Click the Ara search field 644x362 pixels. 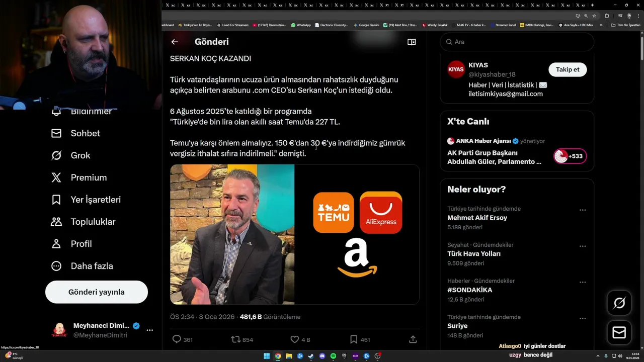(517, 42)
